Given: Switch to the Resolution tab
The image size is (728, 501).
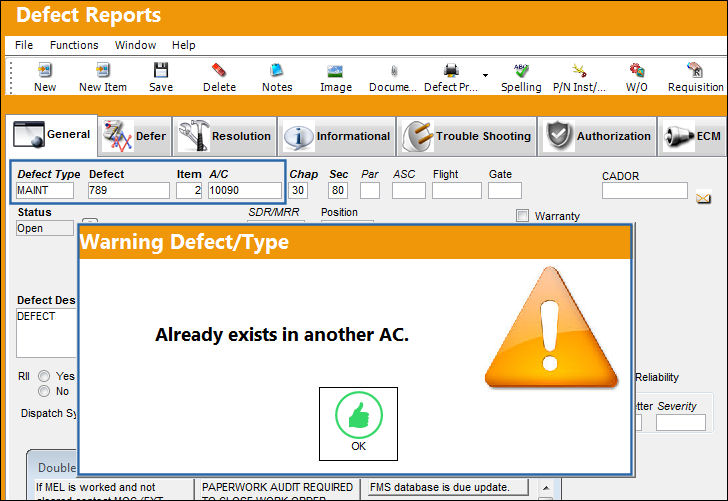Looking at the screenshot, I should point(225,136).
